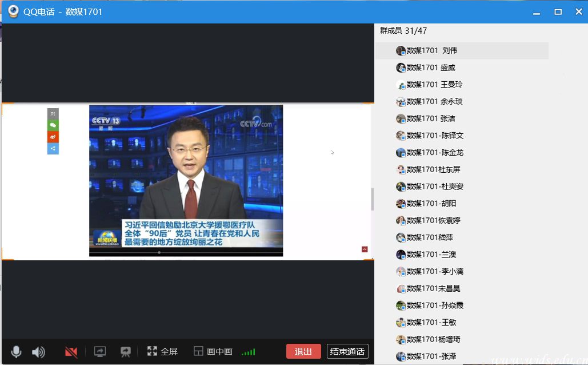This screenshot has width=588, height=365.
Task: Turn on the disabled camera
Action: (71, 352)
